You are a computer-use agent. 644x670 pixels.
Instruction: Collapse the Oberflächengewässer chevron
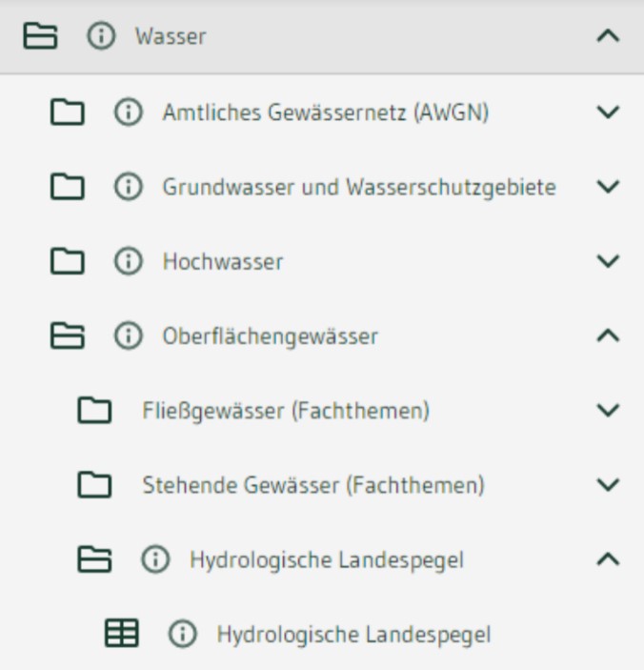(x=607, y=335)
